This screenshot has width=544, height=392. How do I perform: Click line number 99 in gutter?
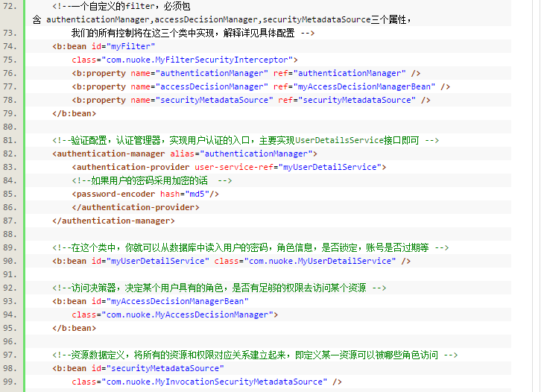10,382
